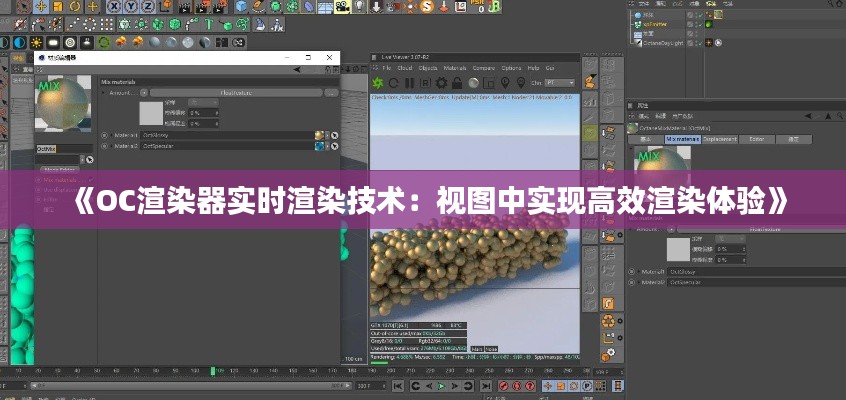
Task: Open Compare menu in Live Viewer
Action: pyautogui.click(x=483, y=68)
